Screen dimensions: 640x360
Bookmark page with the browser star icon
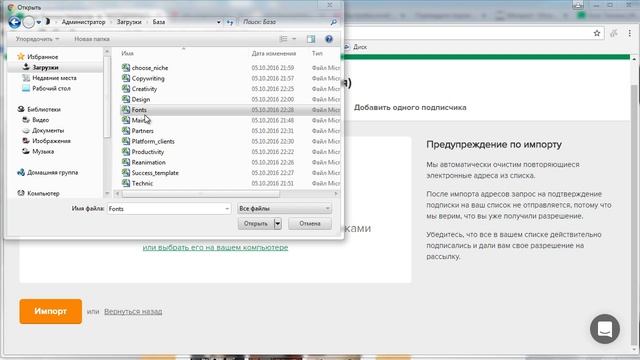(597, 33)
